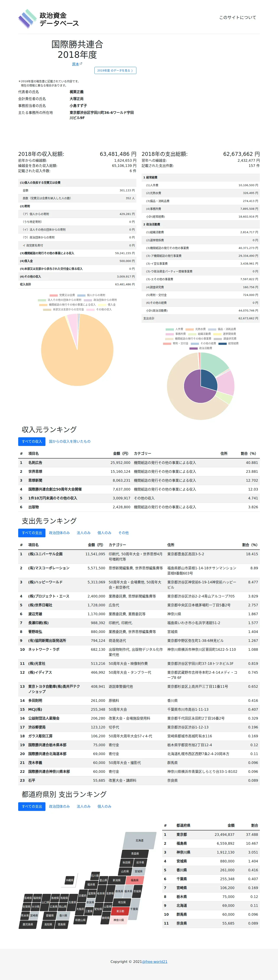Select すべての支出 tab in 支出先ランキング
The width and height of the screenshot is (278, 980).
[x=32, y=533]
